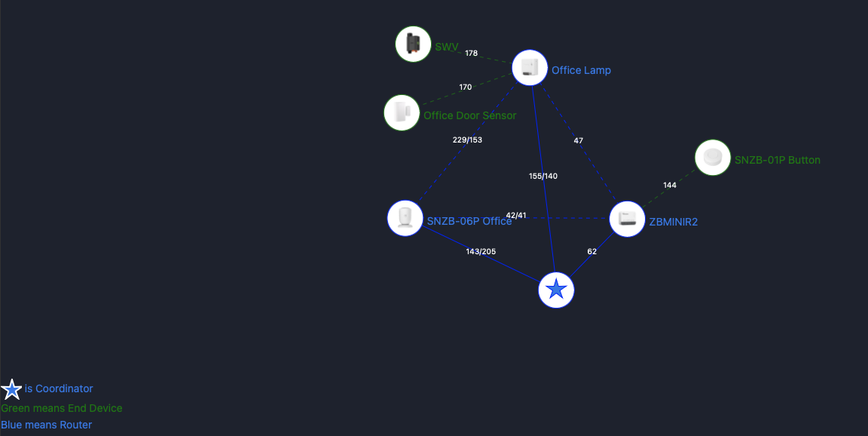Click the Office Door Sensor label

click(x=470, y=115)
